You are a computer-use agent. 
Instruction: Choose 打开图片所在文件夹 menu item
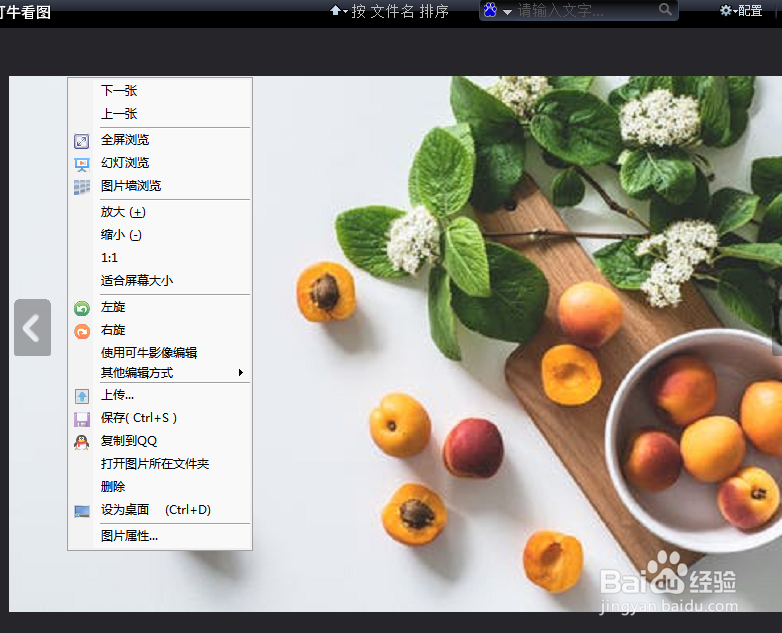point(160,464)
